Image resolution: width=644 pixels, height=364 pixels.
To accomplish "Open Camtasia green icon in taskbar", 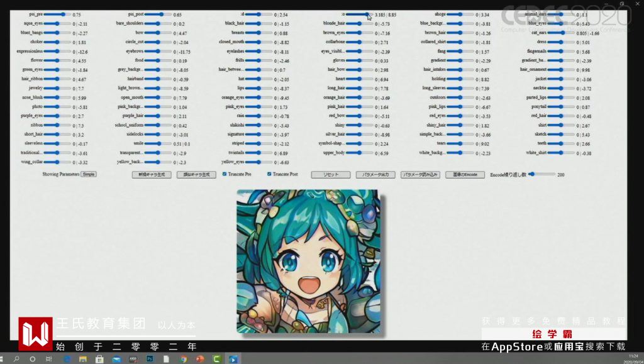I will [216, 359].
